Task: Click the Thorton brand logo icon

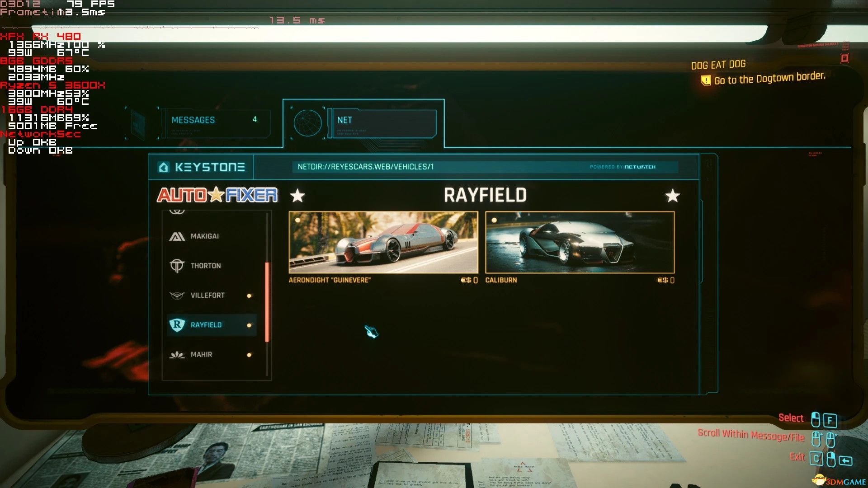Action: pos(177,266)
